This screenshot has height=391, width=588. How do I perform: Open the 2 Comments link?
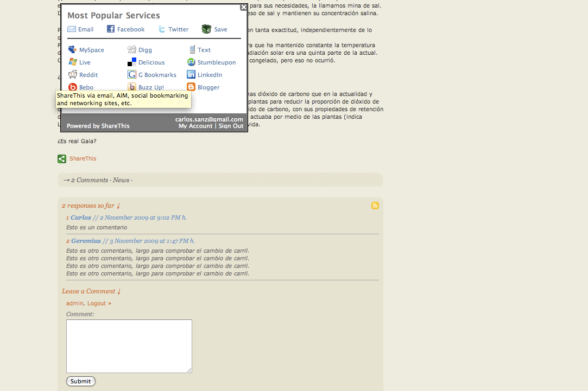pyautogui.click(x=90, y=180)
